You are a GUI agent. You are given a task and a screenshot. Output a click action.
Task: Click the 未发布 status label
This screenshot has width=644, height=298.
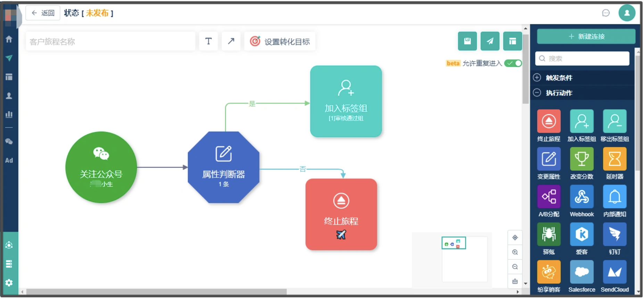pos(97,13)
